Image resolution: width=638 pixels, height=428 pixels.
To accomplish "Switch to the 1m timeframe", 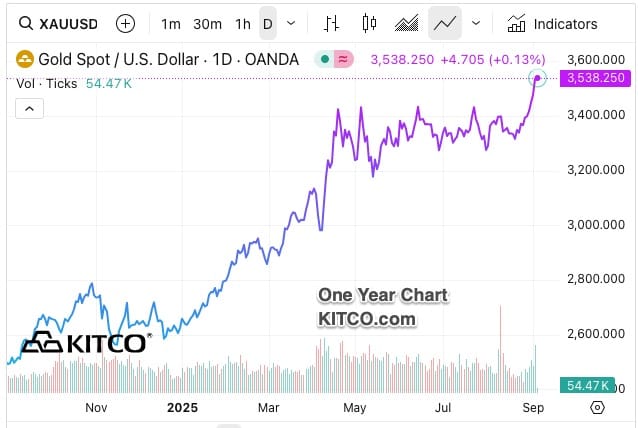I will pos(171,23).
